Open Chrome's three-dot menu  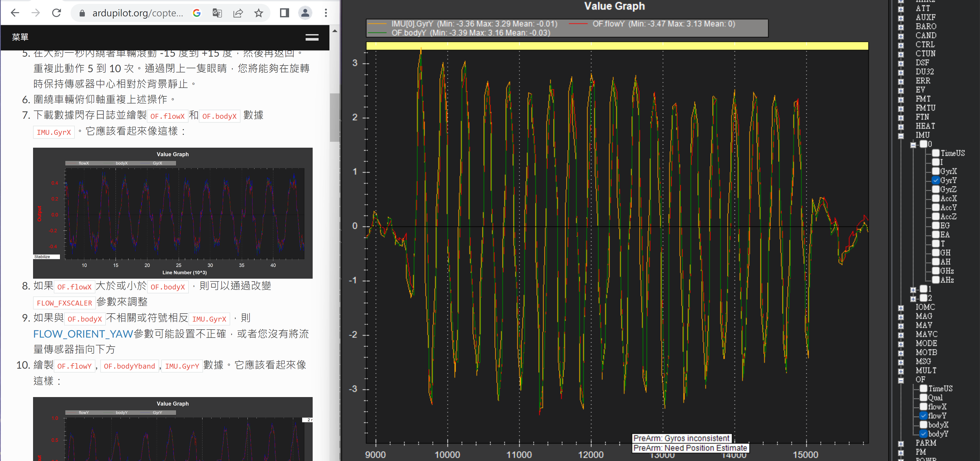tap(326, 13)
